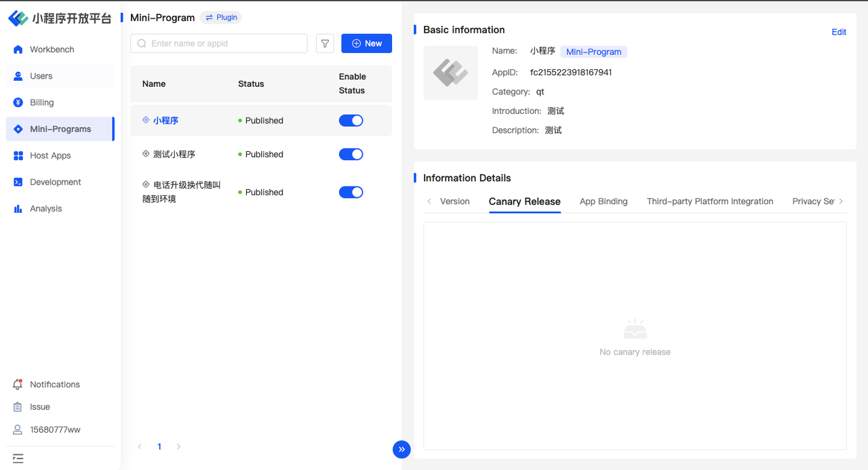Go to previous page of list
Viewport: 868px width, 470px height.
tap(140, 447)
